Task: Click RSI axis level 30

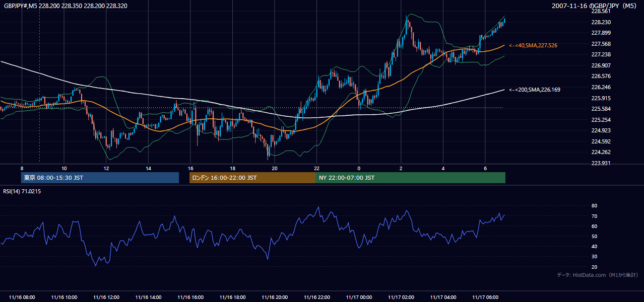Action: [594, 257]
